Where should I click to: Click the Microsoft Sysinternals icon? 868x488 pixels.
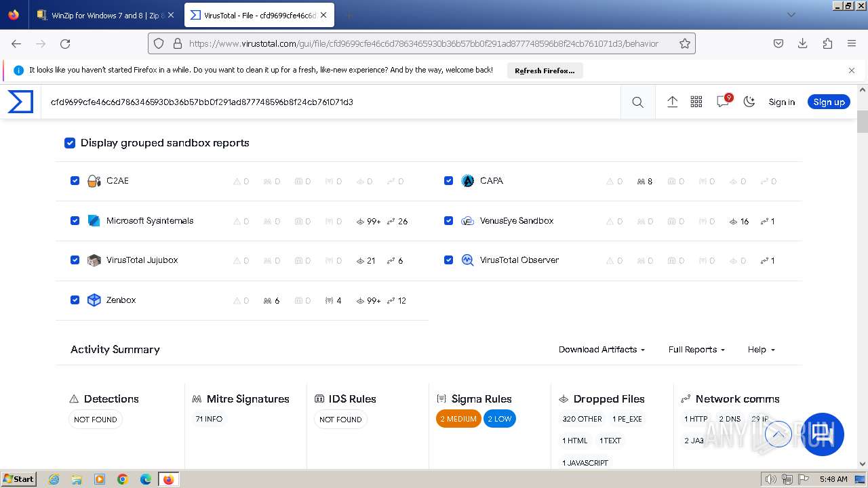coord(94,221)
